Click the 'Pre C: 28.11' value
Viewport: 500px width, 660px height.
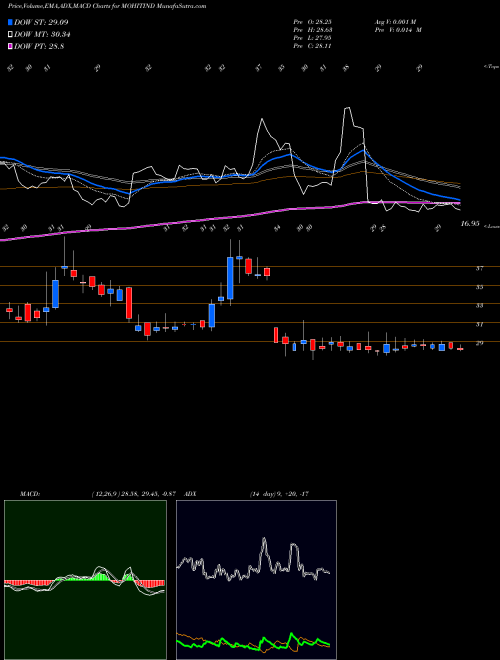[313, 46]
